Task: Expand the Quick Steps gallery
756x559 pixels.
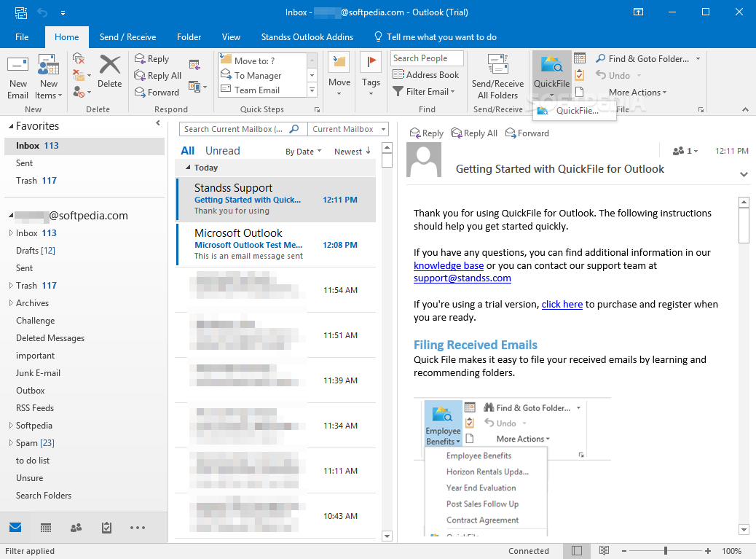Action: click(x=312, y=90)
